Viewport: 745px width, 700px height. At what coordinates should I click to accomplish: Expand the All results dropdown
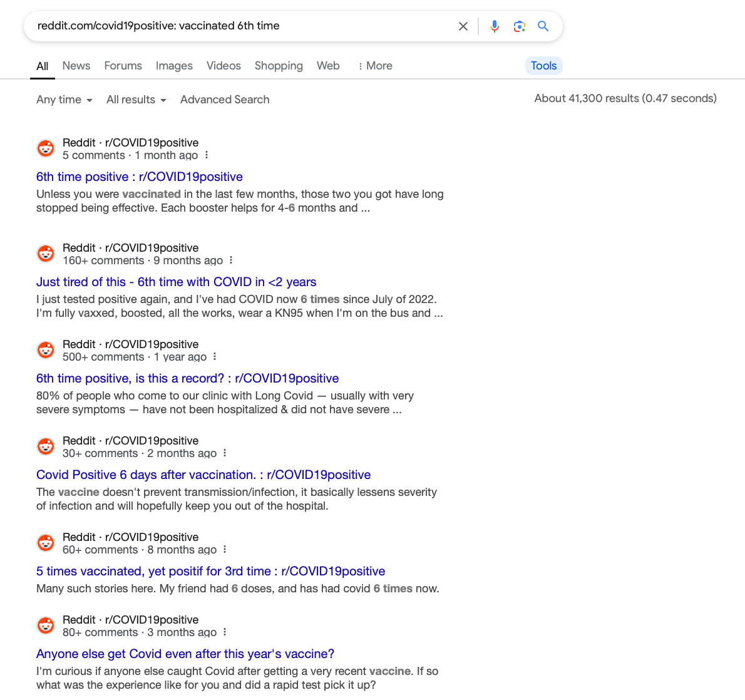tap(136, 100)
